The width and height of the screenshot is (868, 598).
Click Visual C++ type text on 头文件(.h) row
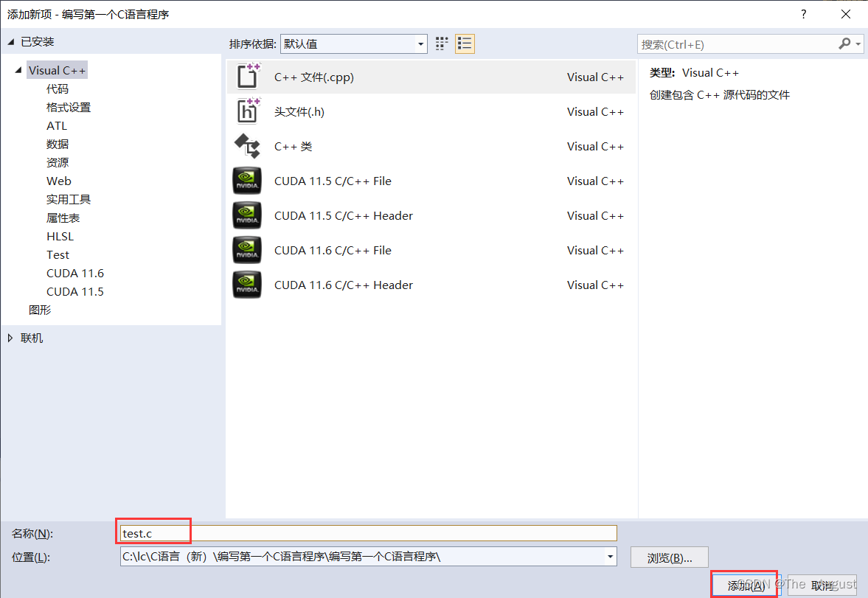595,112
